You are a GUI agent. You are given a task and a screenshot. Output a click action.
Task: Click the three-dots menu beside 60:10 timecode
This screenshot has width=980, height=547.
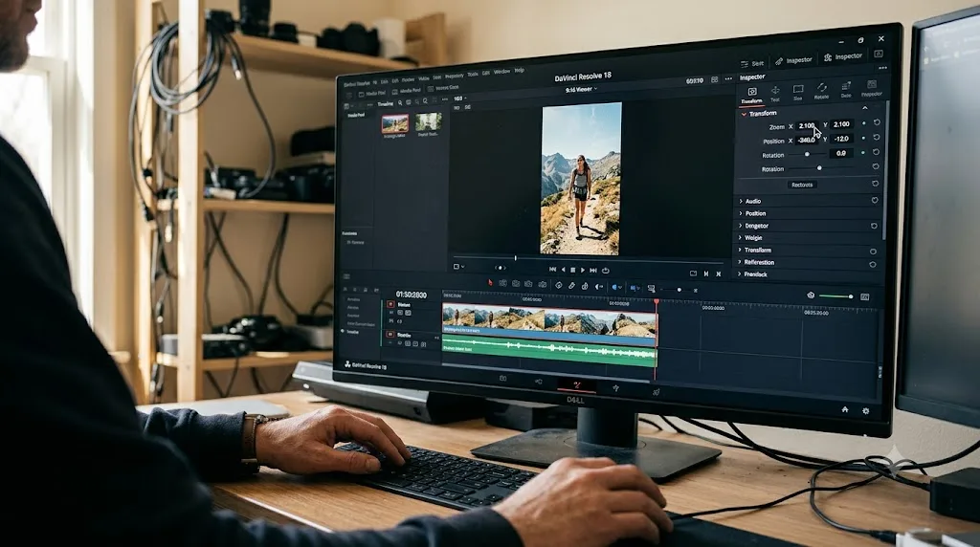point(728,78)
